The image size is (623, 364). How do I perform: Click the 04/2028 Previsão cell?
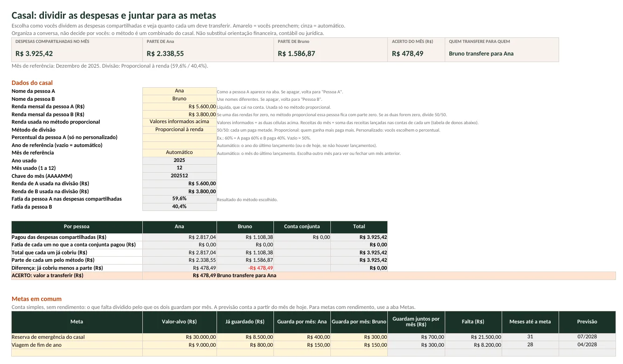click(x=587, y=345)
